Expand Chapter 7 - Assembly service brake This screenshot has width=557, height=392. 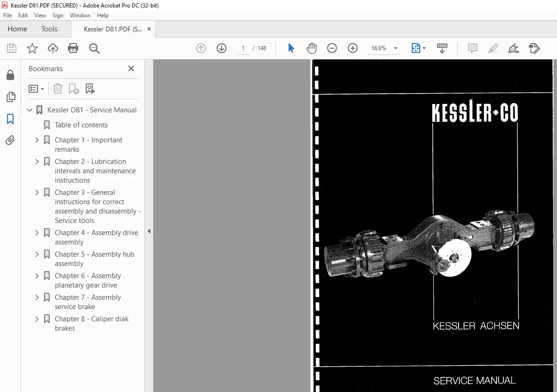(x=37, y=297)
